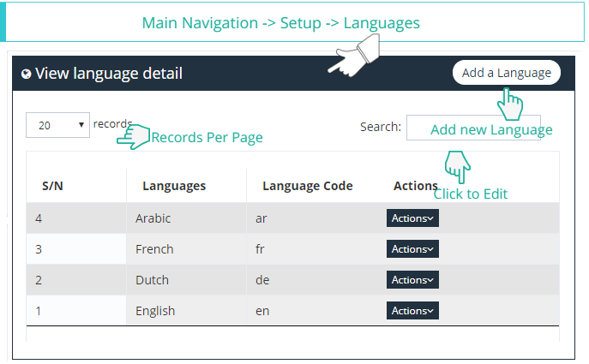The width and height of the screenshot is (589, 364).
Task: Sort by the Languages column header
Action: point(174,186)
